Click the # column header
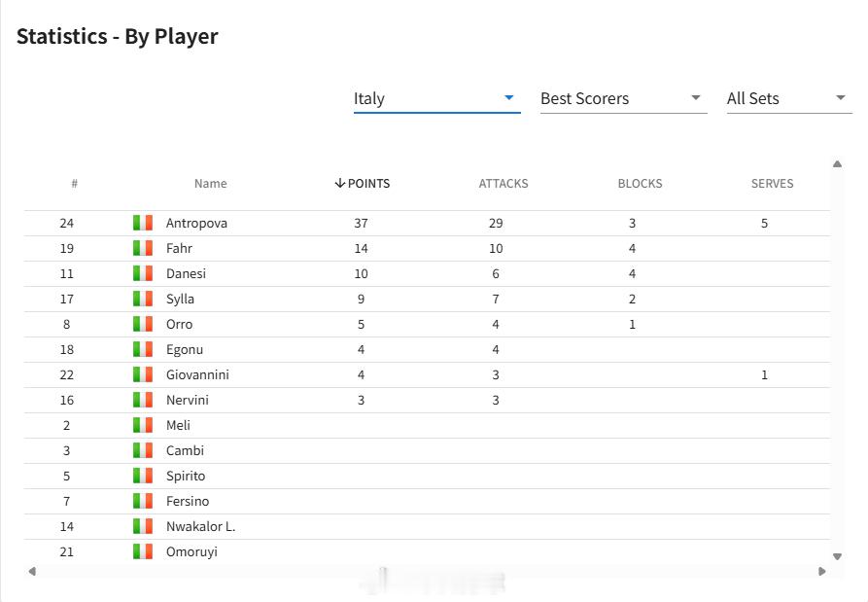 [x=74, y=183]
